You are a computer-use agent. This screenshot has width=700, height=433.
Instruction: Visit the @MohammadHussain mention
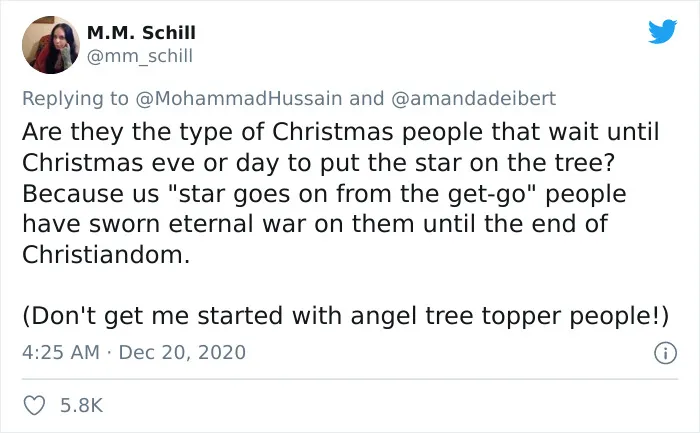coord(239,98)
